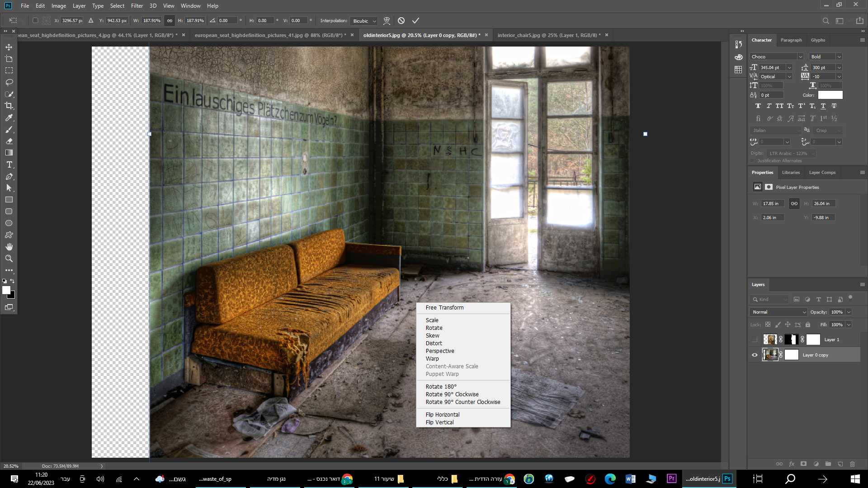Open the Fill percentage dropdown arrow
The height and width of the screenshot is (488, 868).
849,324
